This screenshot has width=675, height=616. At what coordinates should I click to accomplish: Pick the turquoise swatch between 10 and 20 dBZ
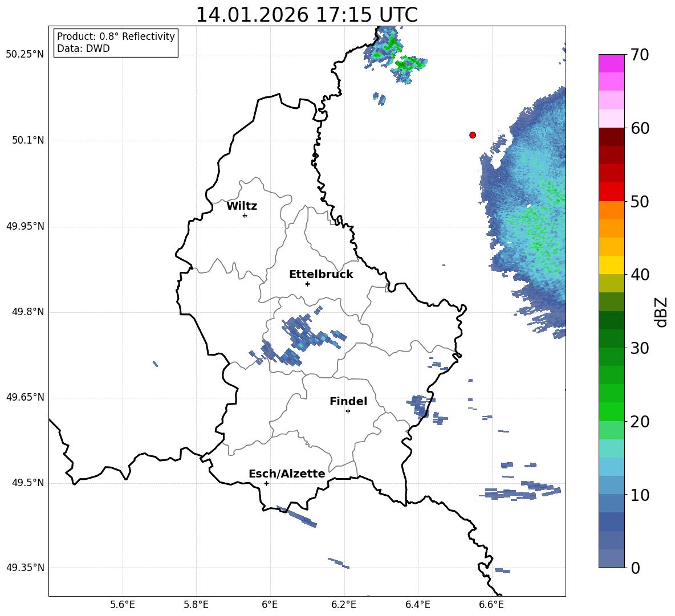tap(612, 448)
